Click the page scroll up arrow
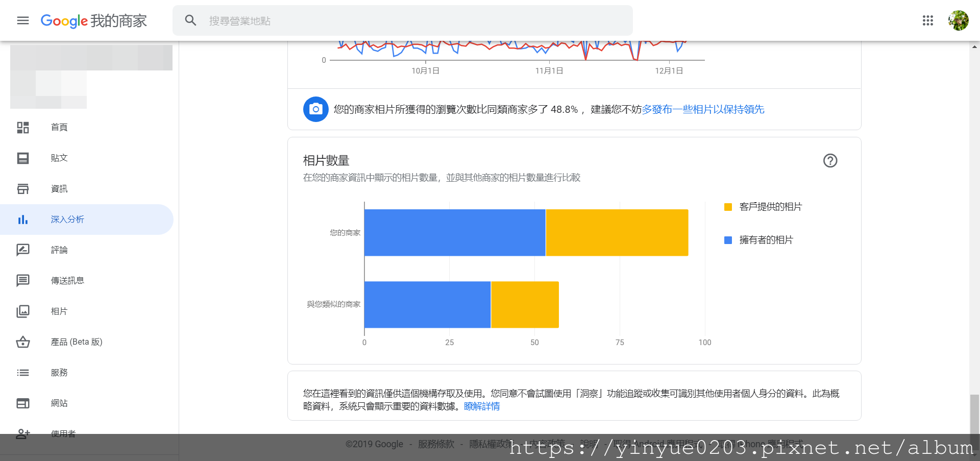980x461 pixels. pos(975,46)
